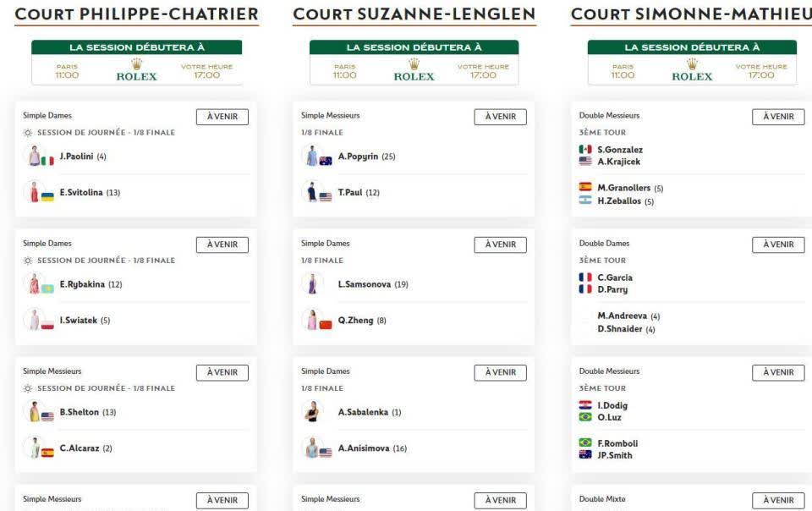Viewport: 812px width, 511px height.
Task: Click the Rolex logo under Court Philippe-Chatrier
Action: click(x=136, y=70)
